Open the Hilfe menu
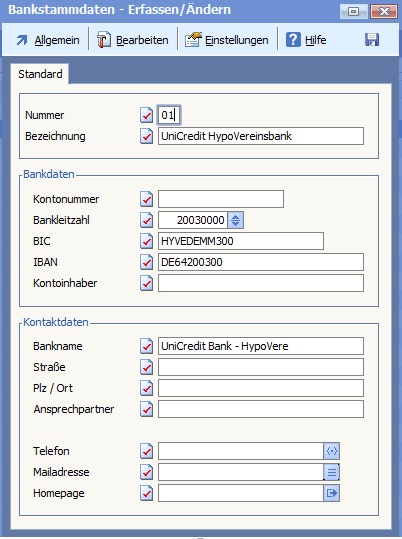 coord(306,40)
